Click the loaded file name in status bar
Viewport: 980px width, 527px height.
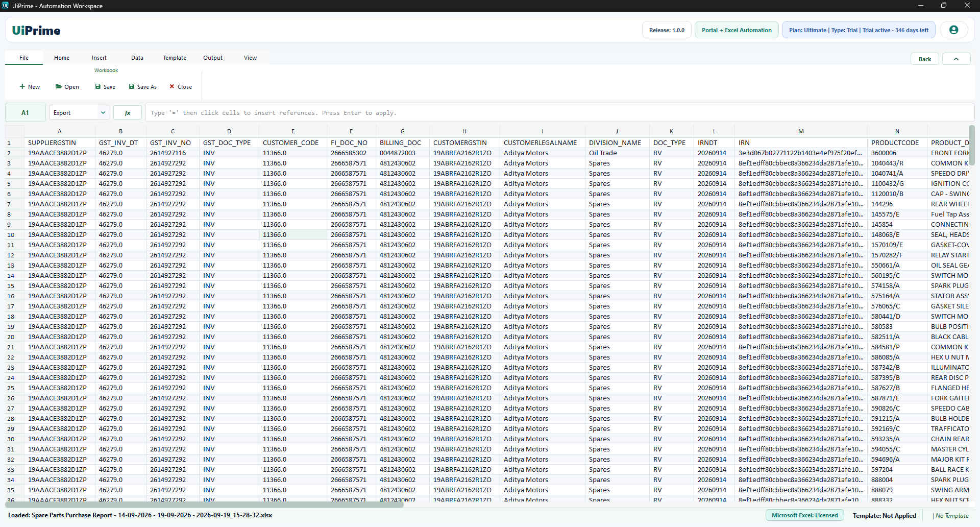(140, 515)
